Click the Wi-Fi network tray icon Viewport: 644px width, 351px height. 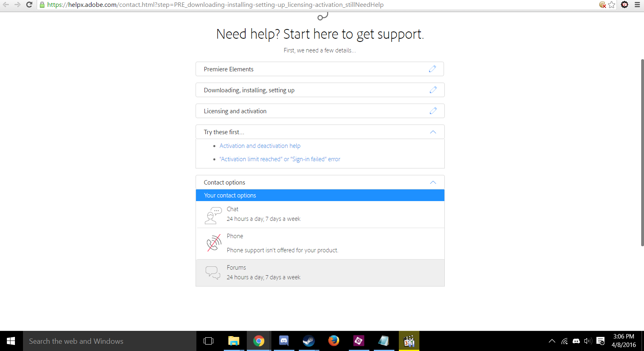pos(565,341)
